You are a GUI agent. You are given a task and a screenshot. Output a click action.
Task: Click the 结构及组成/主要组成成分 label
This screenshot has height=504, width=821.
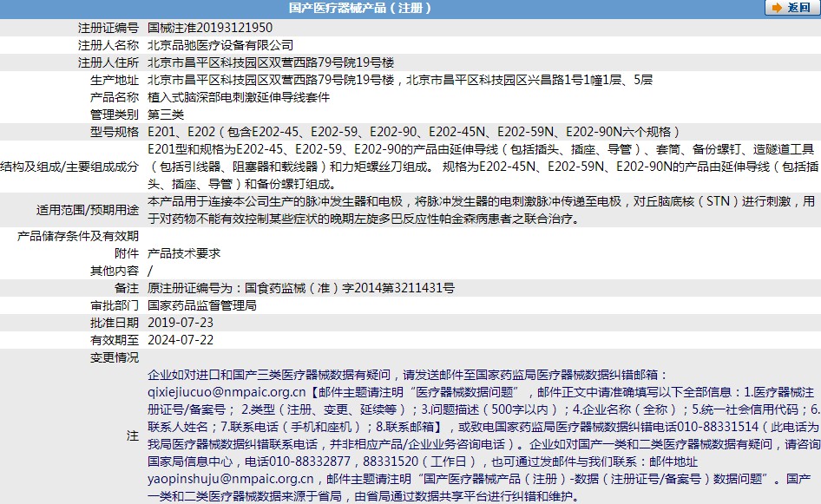click(x=69, y=167)
